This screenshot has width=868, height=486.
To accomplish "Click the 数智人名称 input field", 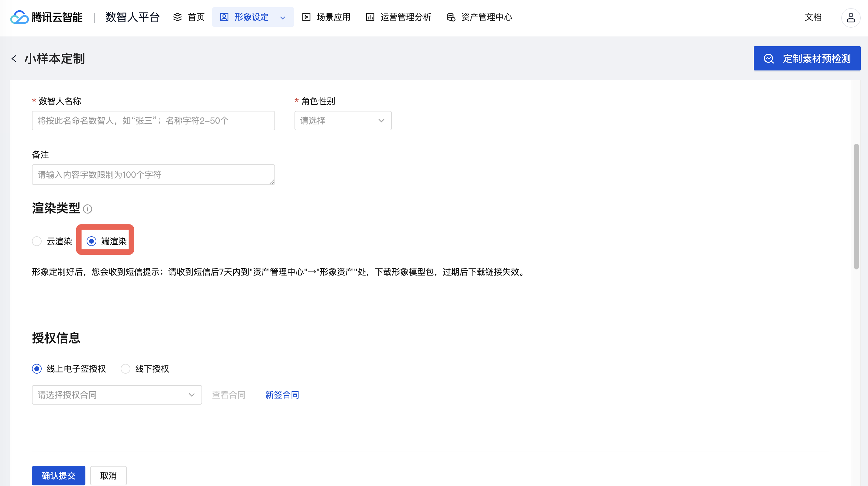I will (x=153, y=121).
